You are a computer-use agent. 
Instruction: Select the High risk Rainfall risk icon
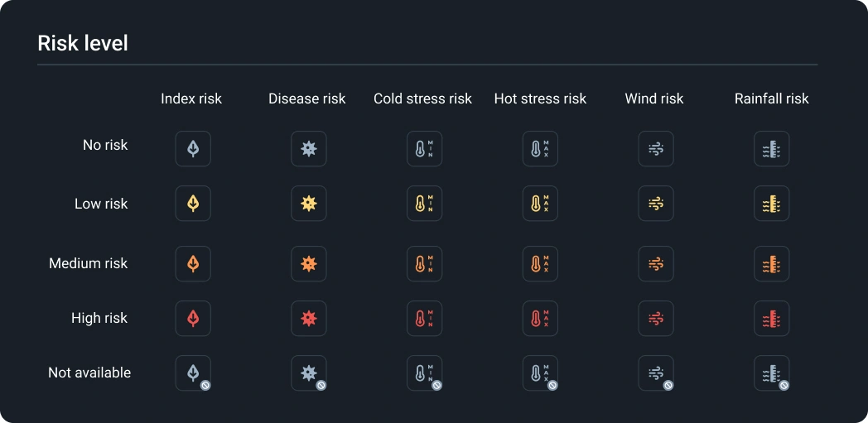pos(771,319)
